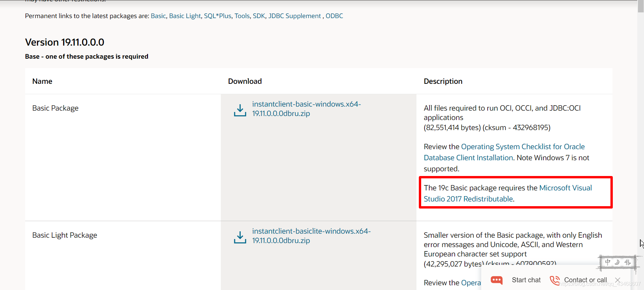644x290 pixels.
Task: Click the Basic Package download arrow icon
Action: pos(240,110)
